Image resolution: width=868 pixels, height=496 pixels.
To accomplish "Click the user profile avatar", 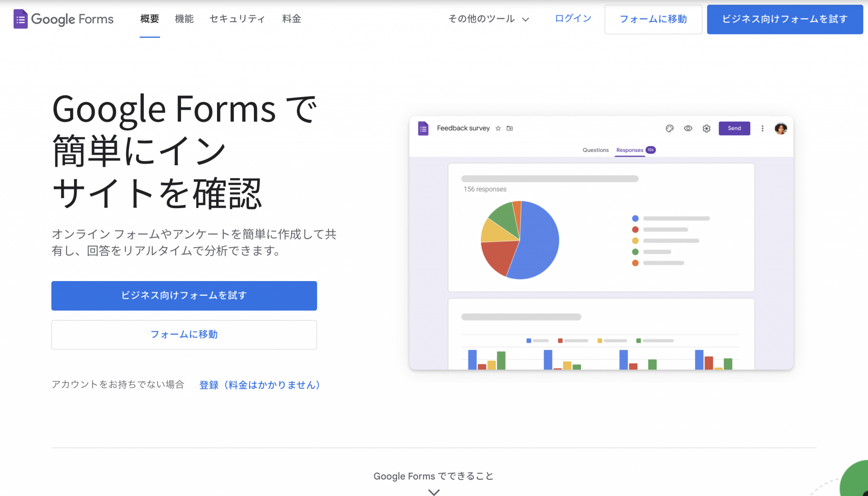I will pos(781,128).
